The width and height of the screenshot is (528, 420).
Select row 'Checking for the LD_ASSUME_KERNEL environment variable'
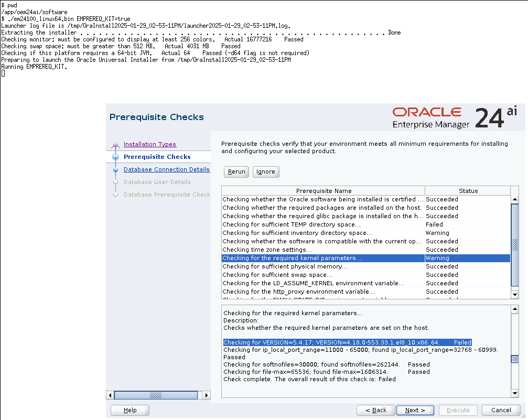366,283
